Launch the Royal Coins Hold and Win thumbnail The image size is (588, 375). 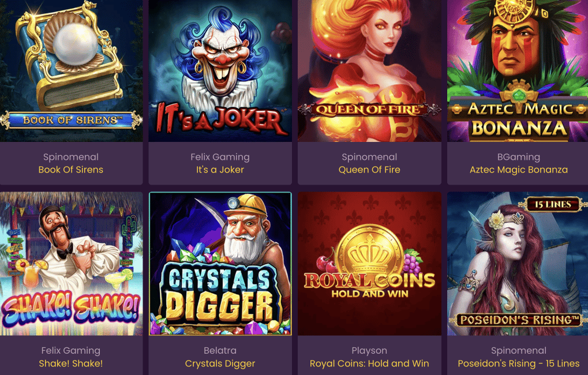pos(369,264)
